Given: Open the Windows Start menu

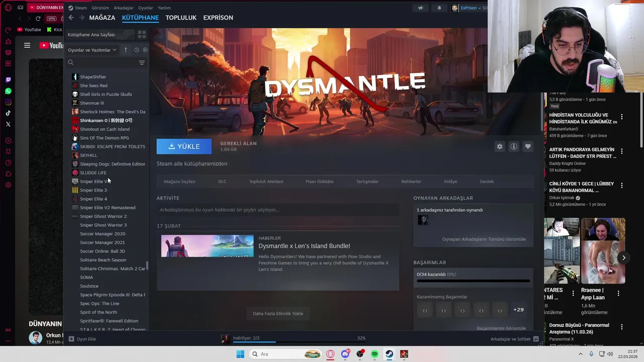Looking at the screenshot, I should (240, 354).
